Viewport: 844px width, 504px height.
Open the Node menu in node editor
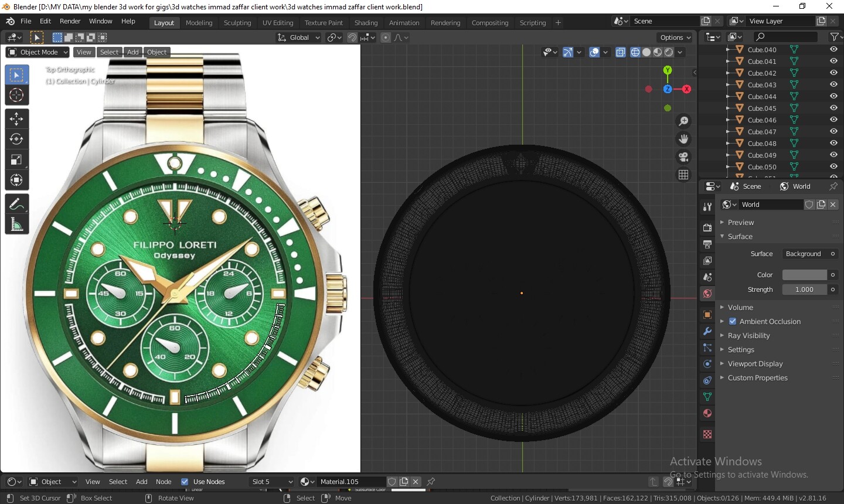point(164,482)
